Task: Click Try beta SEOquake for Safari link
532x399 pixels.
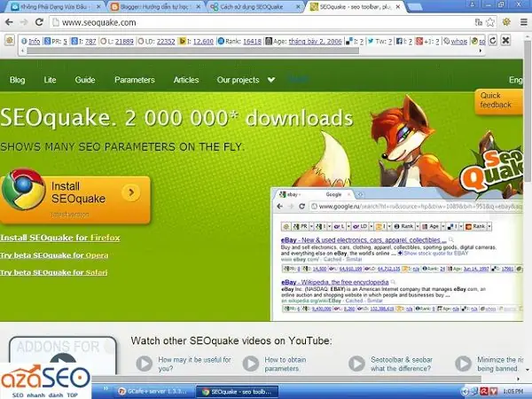Action: coord(53,272)
